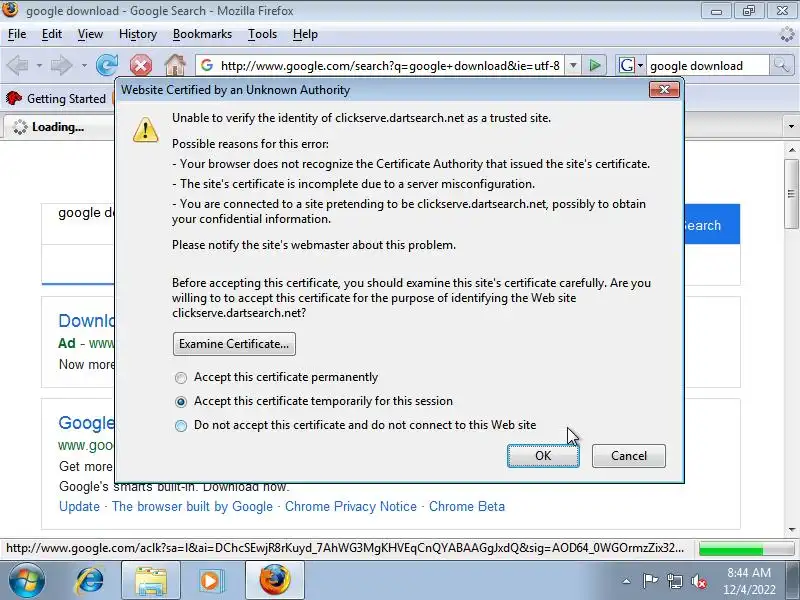Open the Bookmarks menu
Image resolution: width=800 pixels, height=600 pixels.
point(202,34)
